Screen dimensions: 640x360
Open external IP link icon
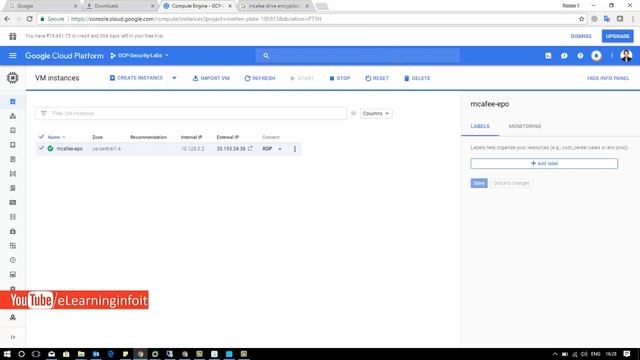click(250, 149)
